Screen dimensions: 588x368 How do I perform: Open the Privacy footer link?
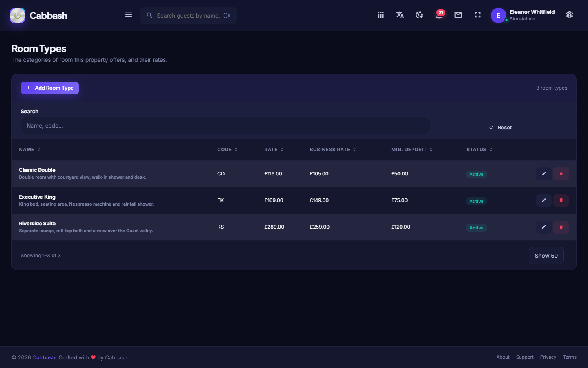548,357
